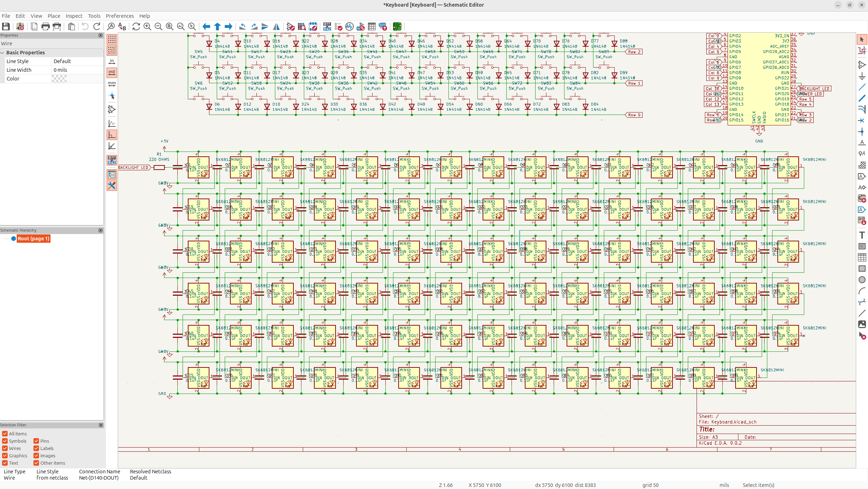This screenshot has height=489, width=868.
Task: Run the Electrical Rules Checker icon
Action: coord(338,26)
